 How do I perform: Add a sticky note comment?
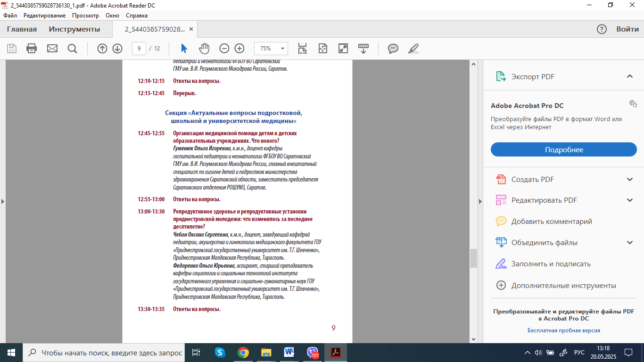tap(393, 49)
